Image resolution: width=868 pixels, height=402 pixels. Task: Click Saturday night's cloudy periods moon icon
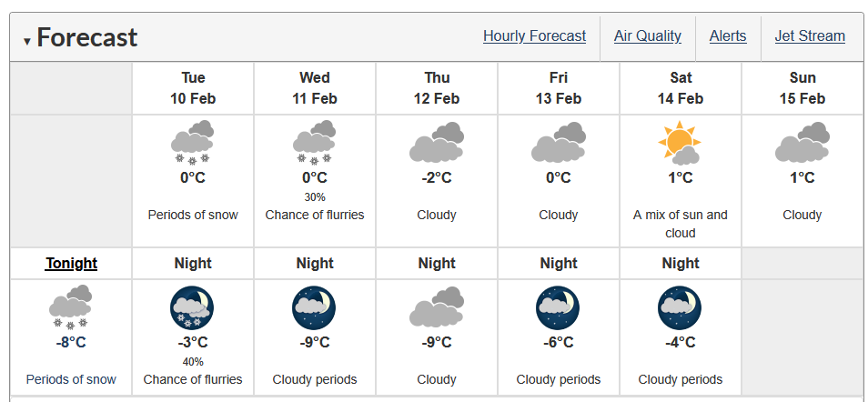coord(680,308)
